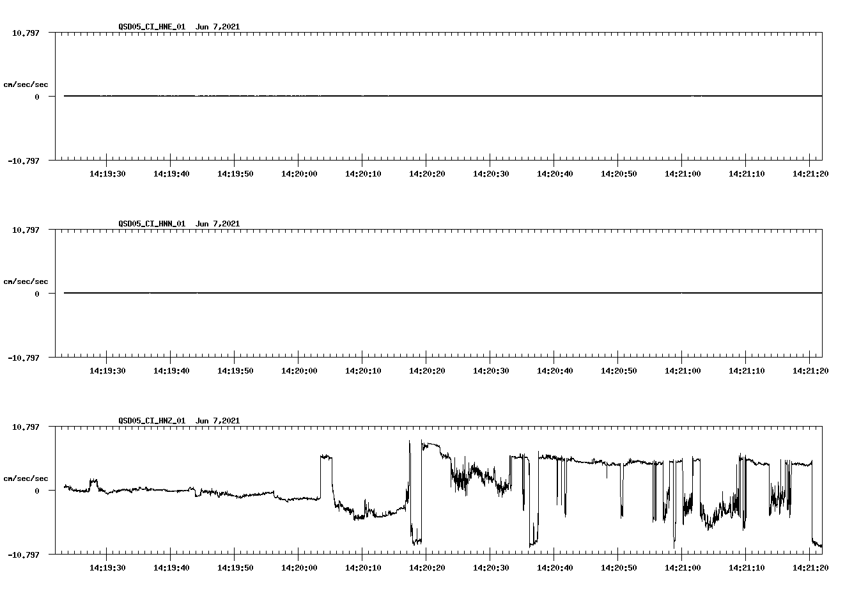Click 14:19:30 label under the HNE plot
This screenshot has width=868, height=591.
pos(107,173)
